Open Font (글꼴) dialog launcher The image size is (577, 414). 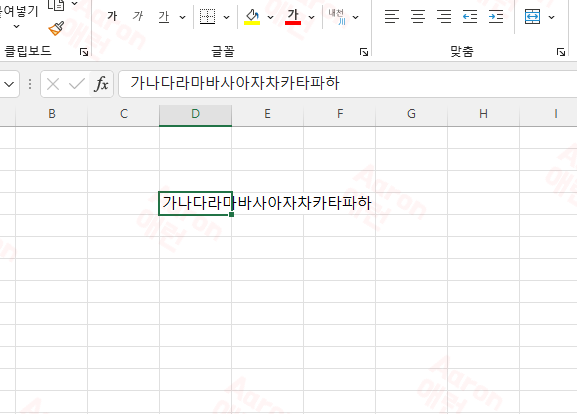(x=364, y=52)
